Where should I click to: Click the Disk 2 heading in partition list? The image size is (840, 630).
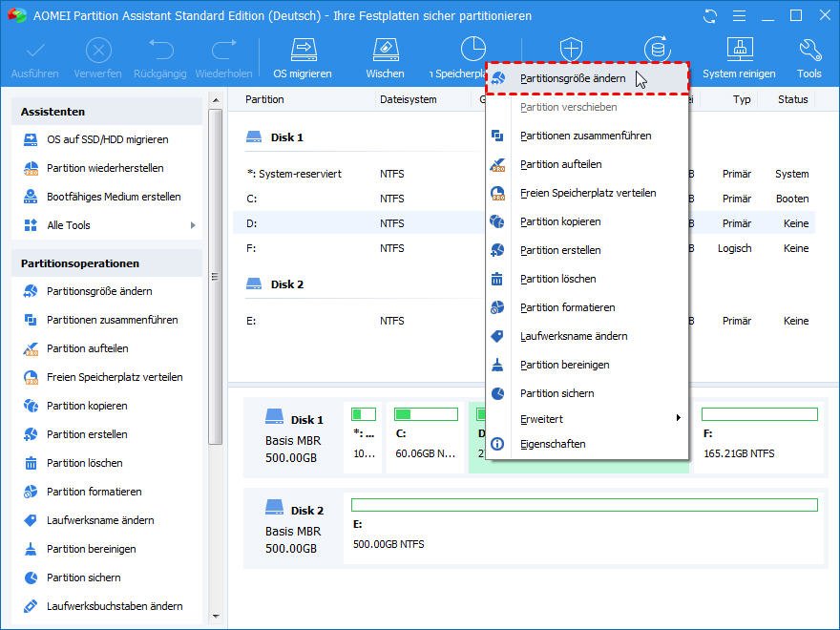tap(286, 284)
